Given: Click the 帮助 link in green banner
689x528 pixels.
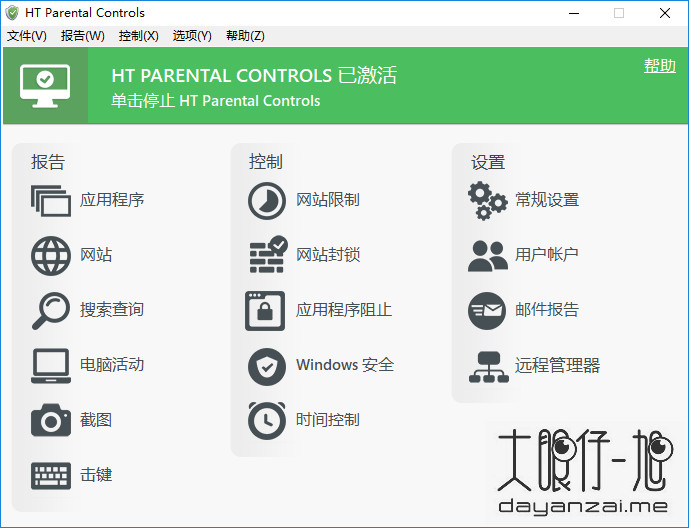Looking at the screenshot, I should point(660,66).
